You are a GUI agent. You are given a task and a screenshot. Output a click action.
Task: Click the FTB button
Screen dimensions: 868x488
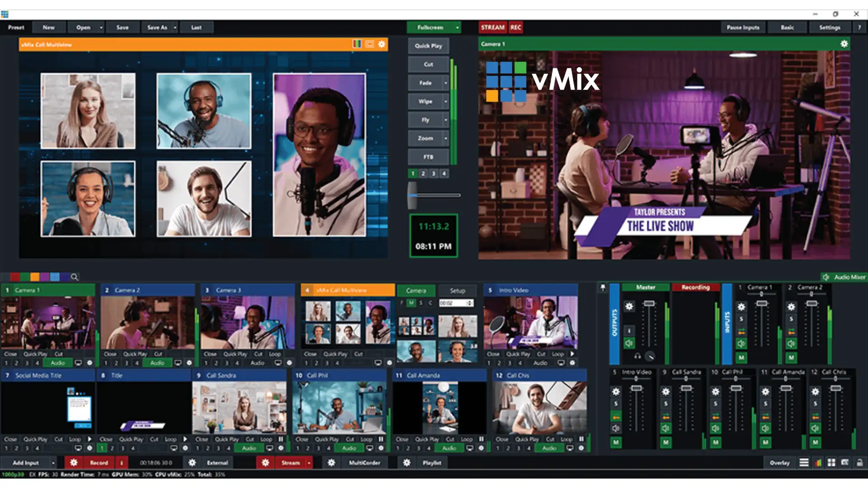428,157
